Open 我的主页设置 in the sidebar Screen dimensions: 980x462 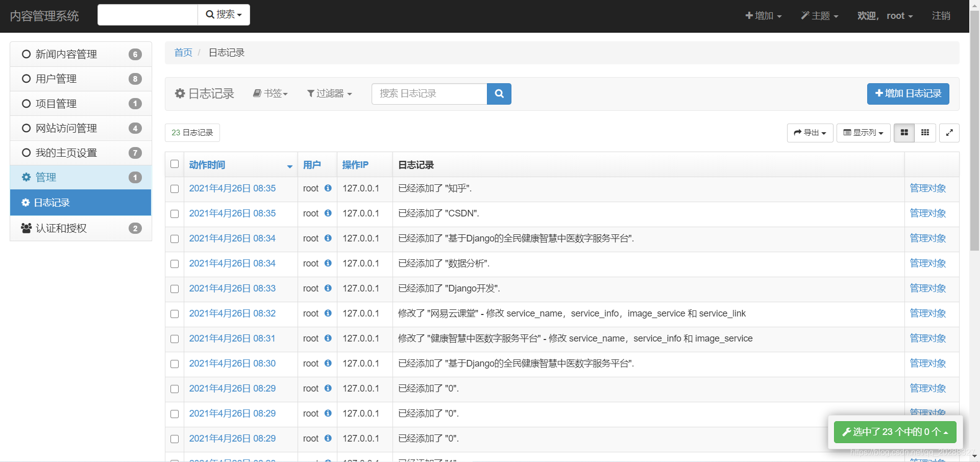tap(81, 153)
